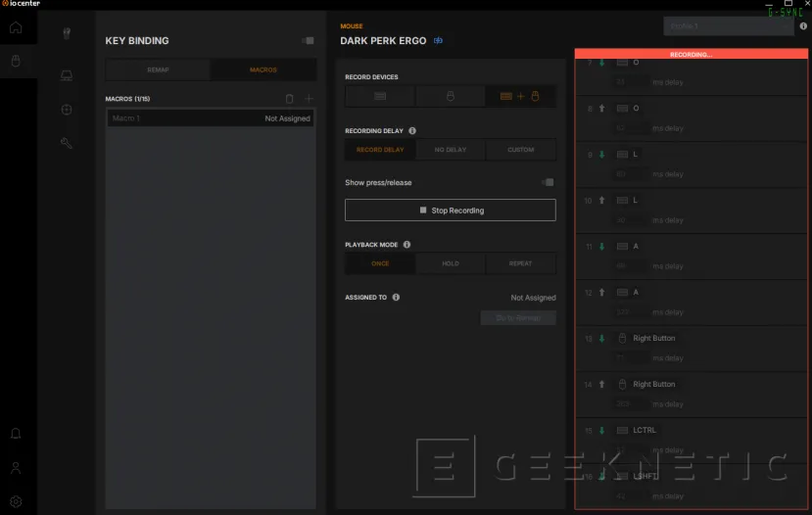
Task: Open the crosshair section icon
Action: pos(67,110)
